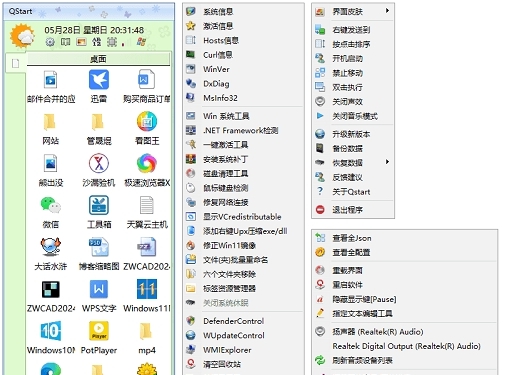
Task: Click the blank page tab icon beside 桌面
Action: 15,63
